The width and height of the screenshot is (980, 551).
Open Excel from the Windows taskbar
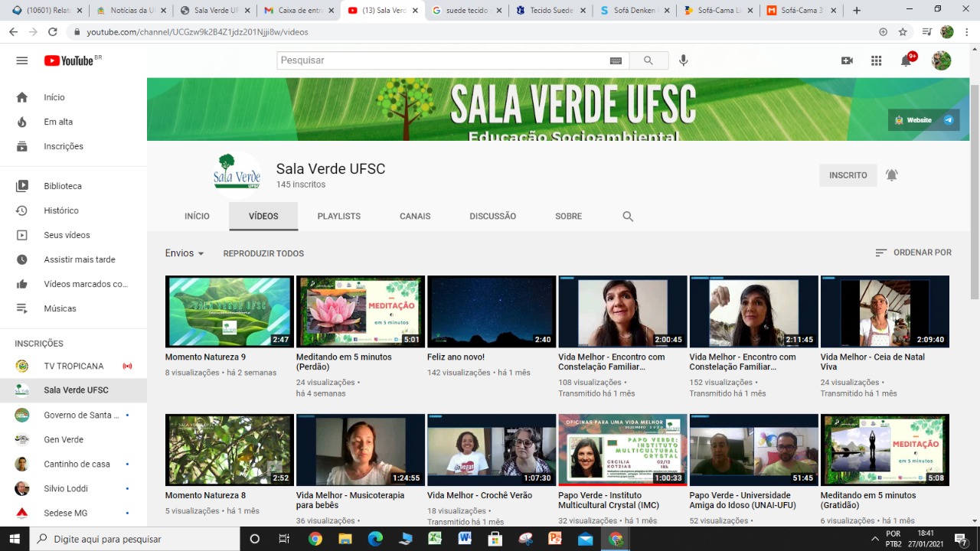435,539
